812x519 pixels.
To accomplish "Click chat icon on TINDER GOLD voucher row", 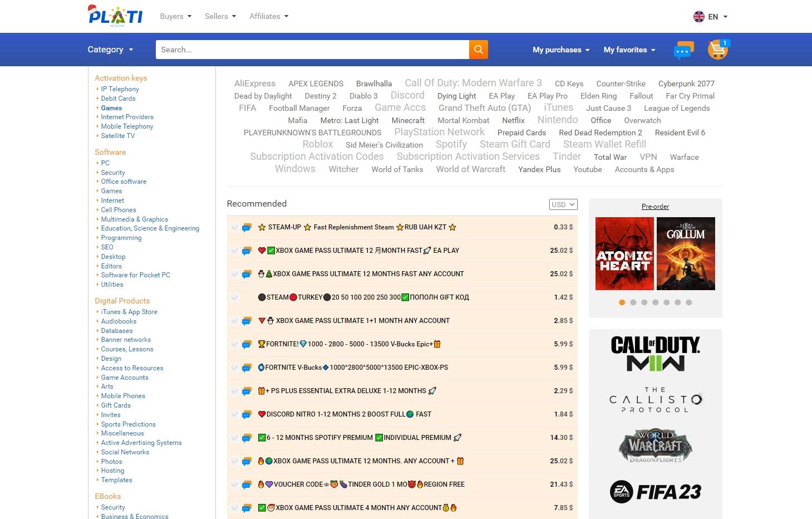I will point(247,484).
